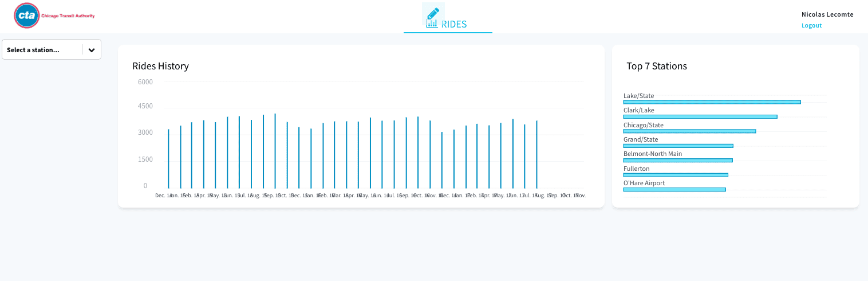868x281 pixels.
Task: Select the O'Hare Airport bar
Action: click(x=674, y=189)
